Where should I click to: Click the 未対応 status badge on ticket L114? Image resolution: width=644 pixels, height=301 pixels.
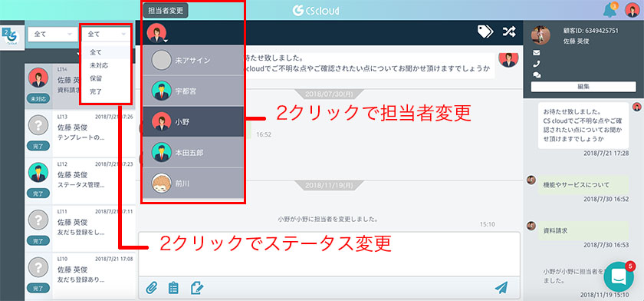click(x=38, y=99)
